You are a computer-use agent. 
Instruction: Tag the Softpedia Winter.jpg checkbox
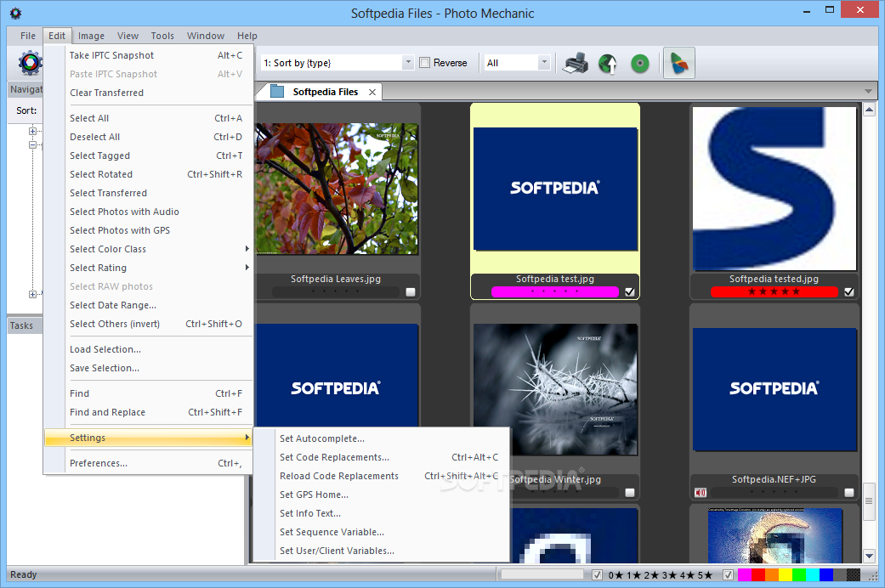pyautogui.click(x=630, y=493)
